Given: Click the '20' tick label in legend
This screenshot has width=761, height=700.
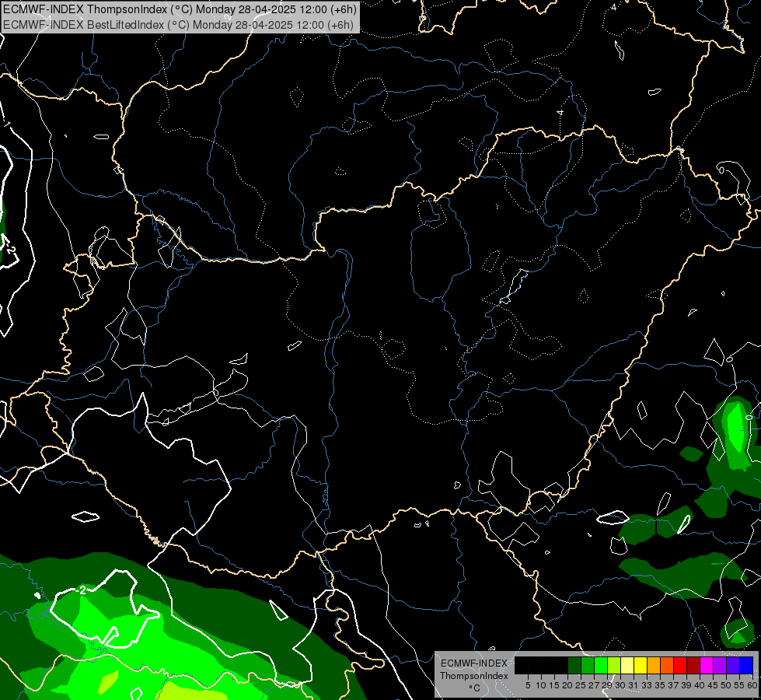Looking at the screenshot, I should tap(567, 685).
